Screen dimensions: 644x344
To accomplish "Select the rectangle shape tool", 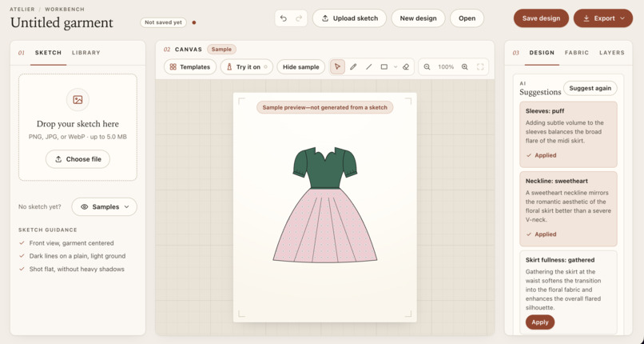I will 384,67.
